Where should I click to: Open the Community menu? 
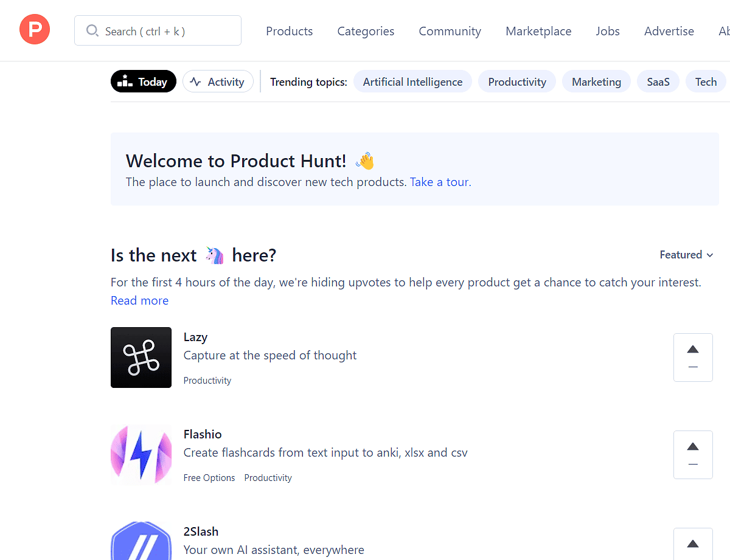click(x=450, y=31)
